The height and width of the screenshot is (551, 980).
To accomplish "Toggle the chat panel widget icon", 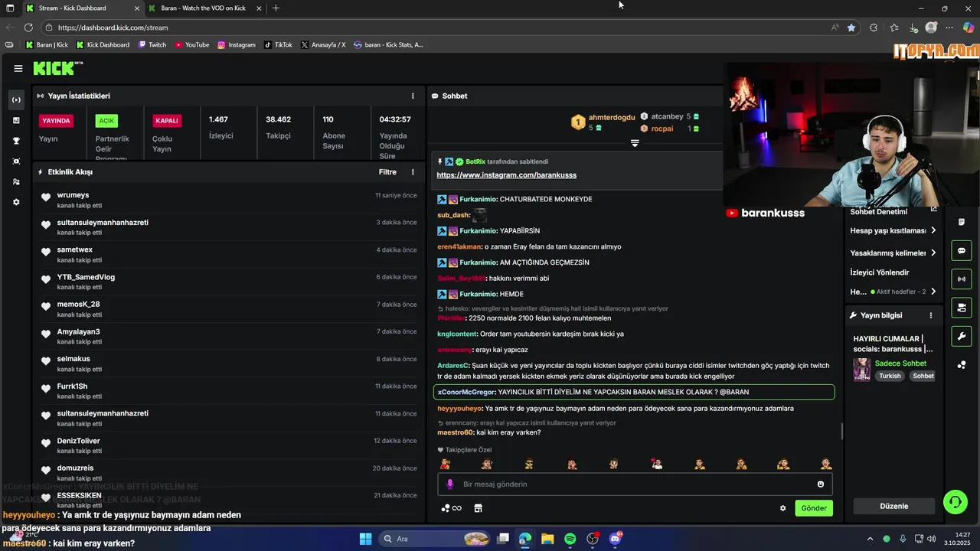I will click(962, 250).
